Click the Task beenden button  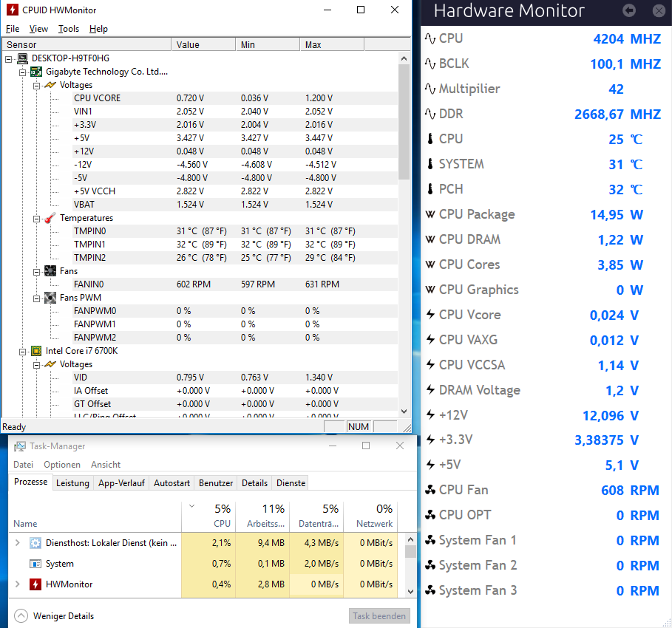pos(379,616)
